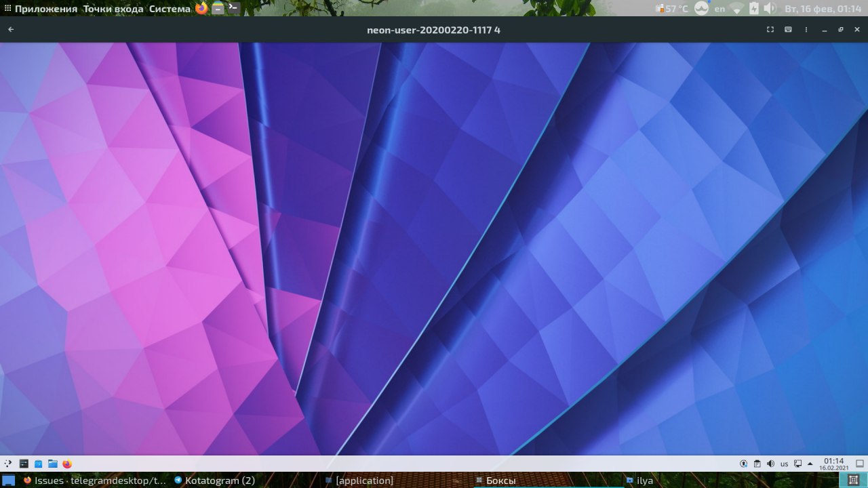Switch the guest us keyboard layout
The height and width of the screenshot is (488, 868).
point(785,464)
